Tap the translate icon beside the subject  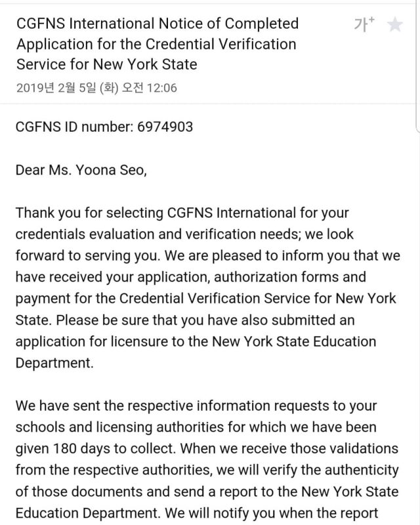coord(364,25)
